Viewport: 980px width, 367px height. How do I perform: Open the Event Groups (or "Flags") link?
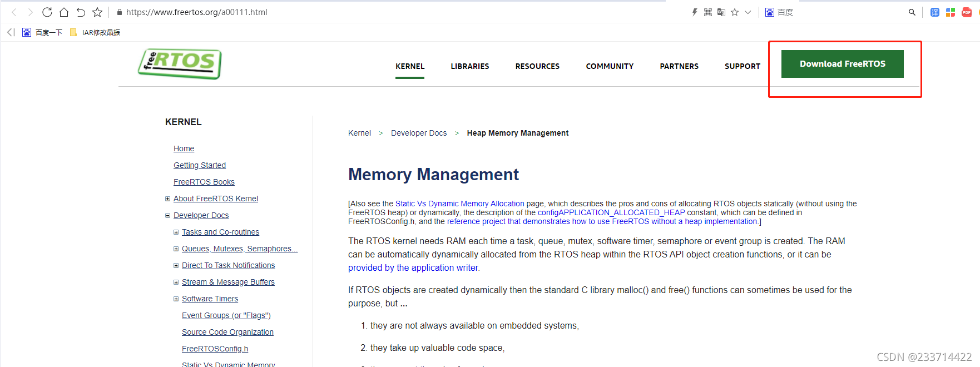226,315
